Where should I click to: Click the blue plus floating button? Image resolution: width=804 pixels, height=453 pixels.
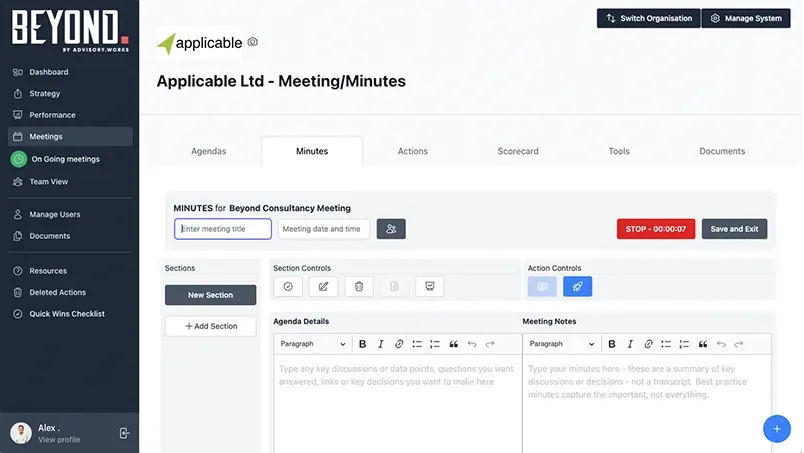click(777, 429)
